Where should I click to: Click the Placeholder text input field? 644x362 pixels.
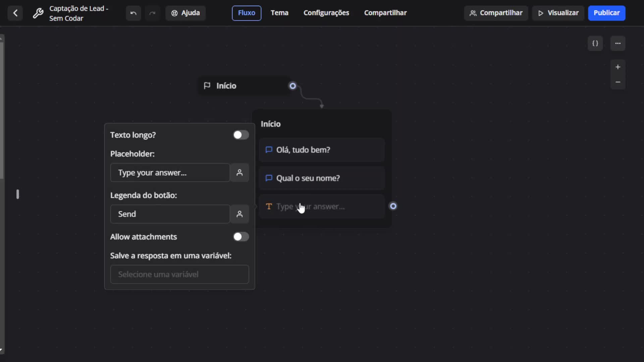(x=170, y=173)
